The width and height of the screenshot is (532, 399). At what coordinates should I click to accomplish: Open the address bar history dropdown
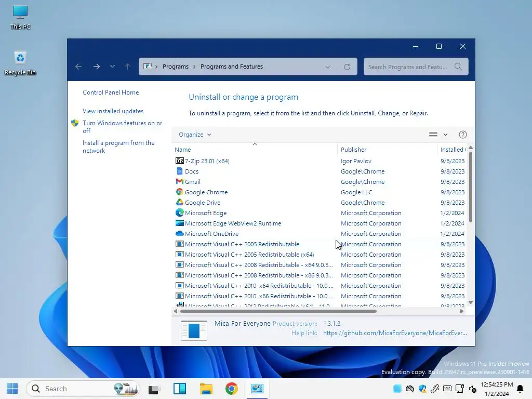tap(328, 67)
